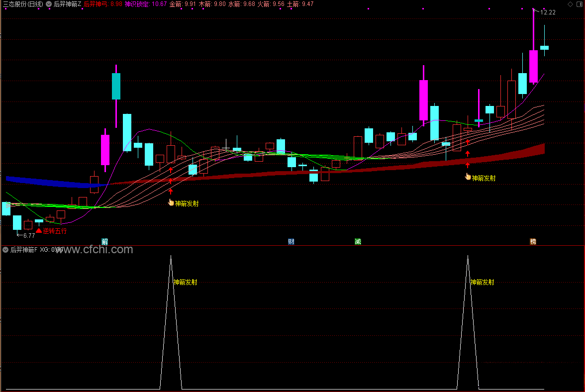Open the dropdown circle beside 后羿神箭Z

tap(49, 4)
